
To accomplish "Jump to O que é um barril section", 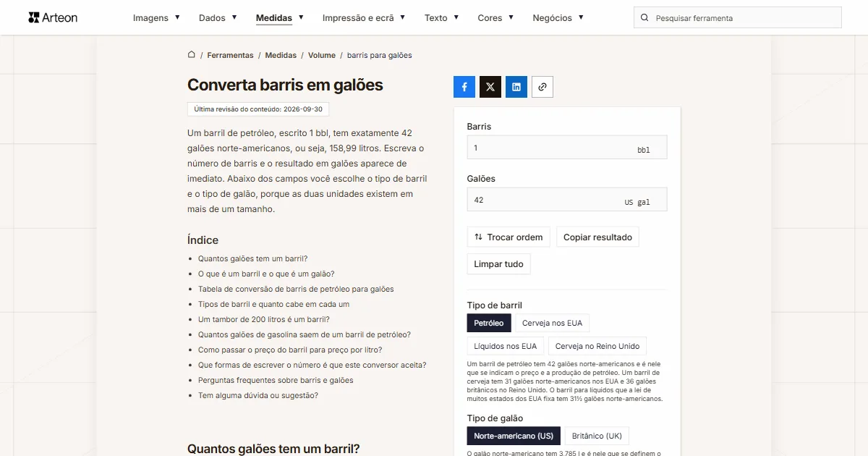I will pyautogui.click(x=266, y=274).
